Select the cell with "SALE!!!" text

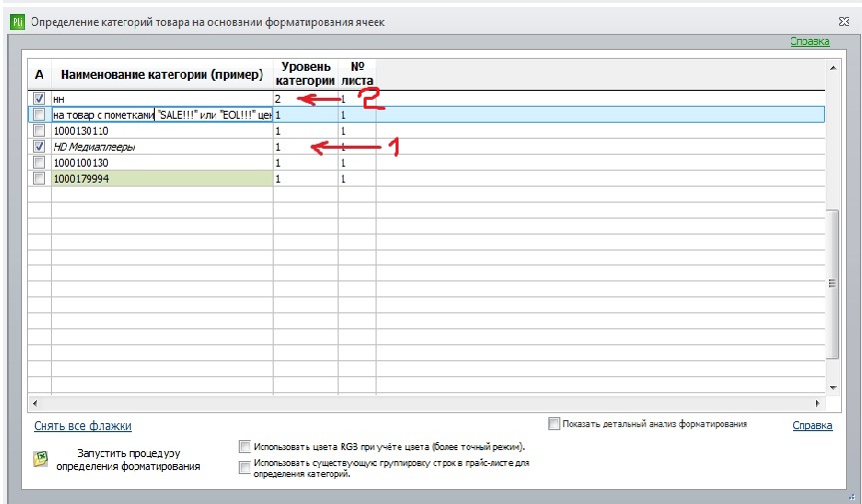(x=162, y=115)
